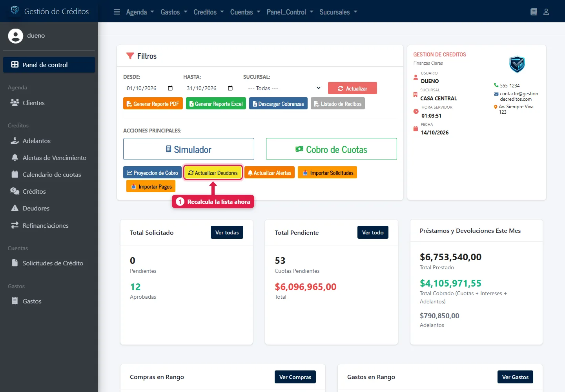Click the clock icon next to Hora Servidor
Viewport: 565px width, 392px height.
coord(416,111)
